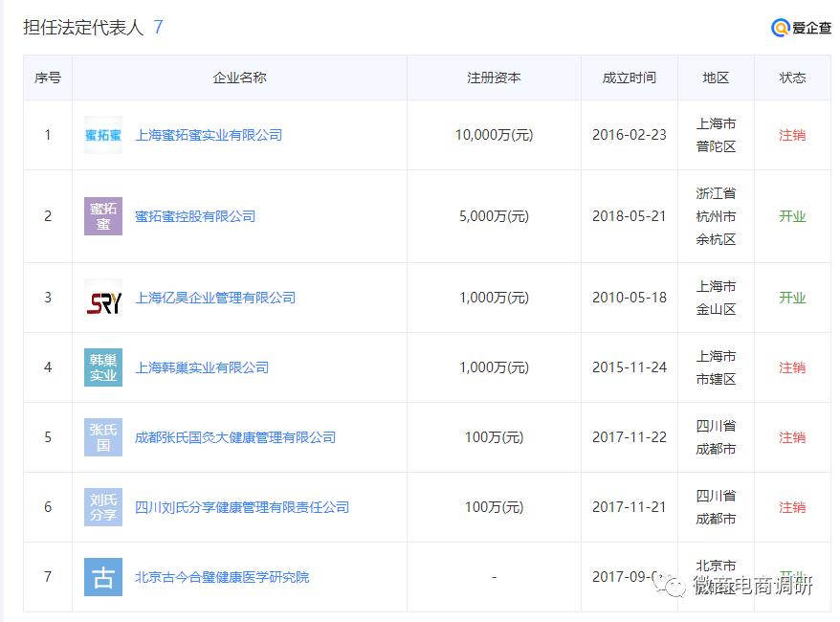Image resolution: width=840 pixels, height=622 pixels.
Task: Click 100万(元) in the 四川刘氏分享 row
Action: click(x=494, y=507)
